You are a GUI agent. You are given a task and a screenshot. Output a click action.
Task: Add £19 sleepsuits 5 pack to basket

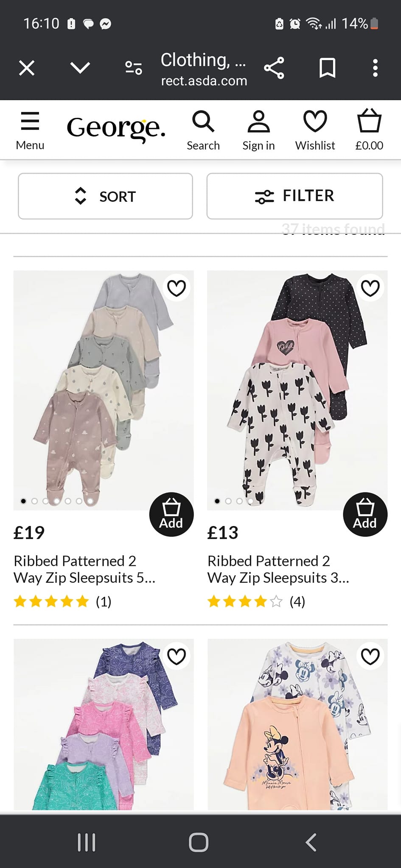[x=171, y=515]
